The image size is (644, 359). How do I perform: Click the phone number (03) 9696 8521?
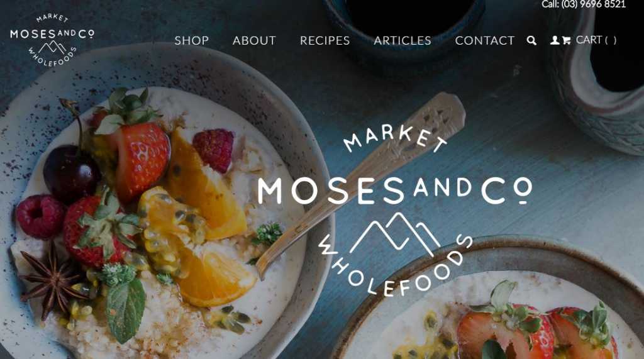tap(594, 4)
